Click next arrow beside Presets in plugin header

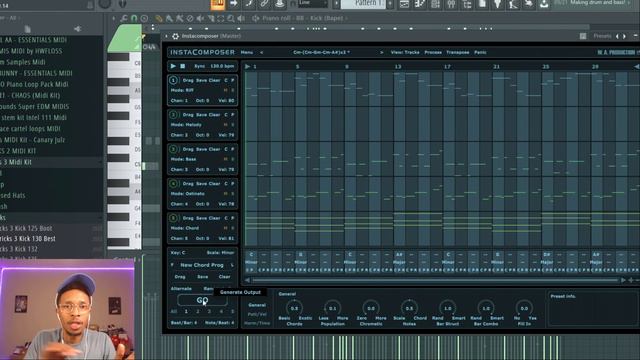coord(624,36)
